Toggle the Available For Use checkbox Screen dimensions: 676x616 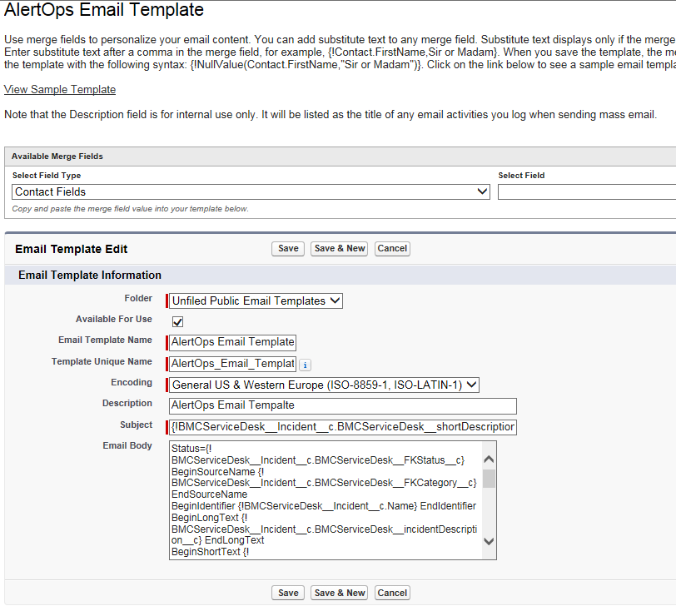coord(177,321)
